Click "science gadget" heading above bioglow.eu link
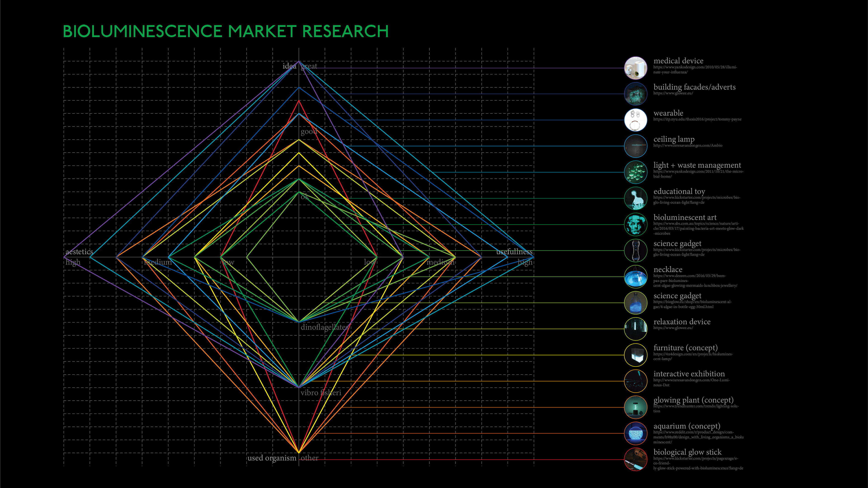The image size is (868, 488). pyautogui.click(x=677, y=296)
